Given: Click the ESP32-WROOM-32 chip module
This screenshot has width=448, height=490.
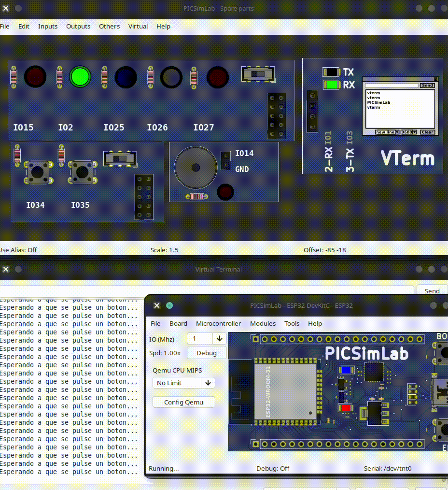Looking at the screenshot, I should pyautogui.click(x=285, y=392).
